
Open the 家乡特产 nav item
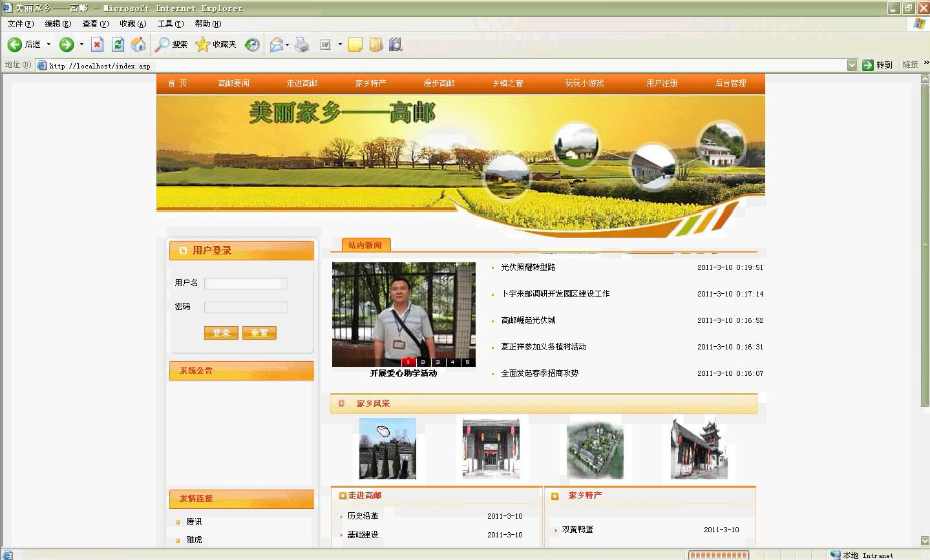(370, 83)
